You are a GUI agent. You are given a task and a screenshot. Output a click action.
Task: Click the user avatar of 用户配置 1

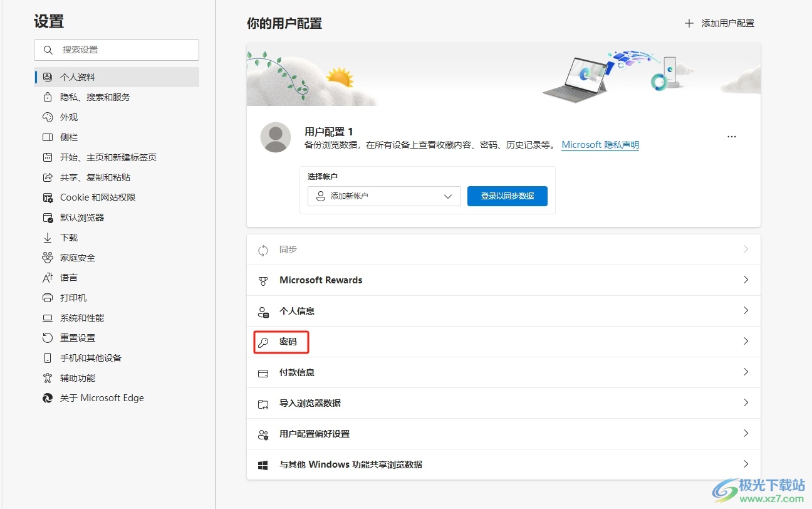[276, 137]
